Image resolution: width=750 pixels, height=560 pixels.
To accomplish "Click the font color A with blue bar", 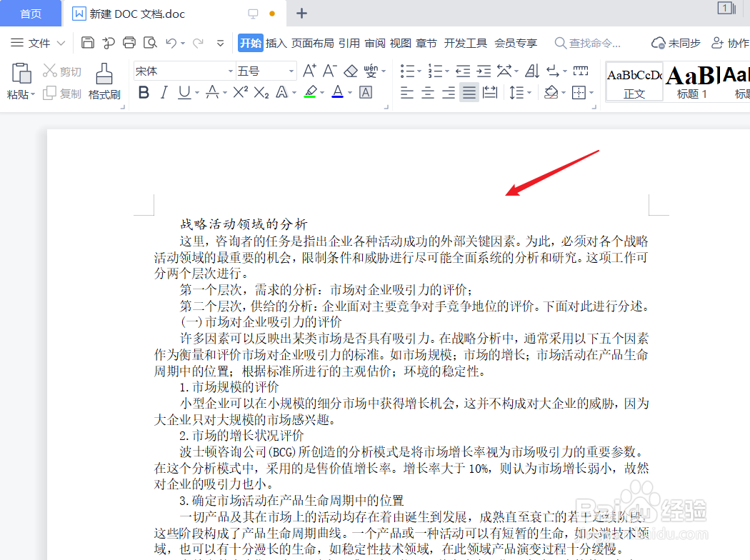I will coord(338,92).
